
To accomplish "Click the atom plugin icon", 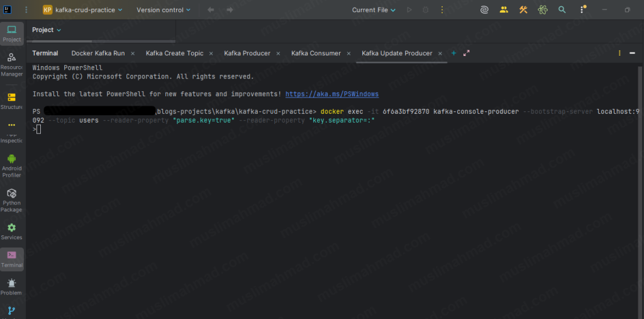I will tap(543, 10).
